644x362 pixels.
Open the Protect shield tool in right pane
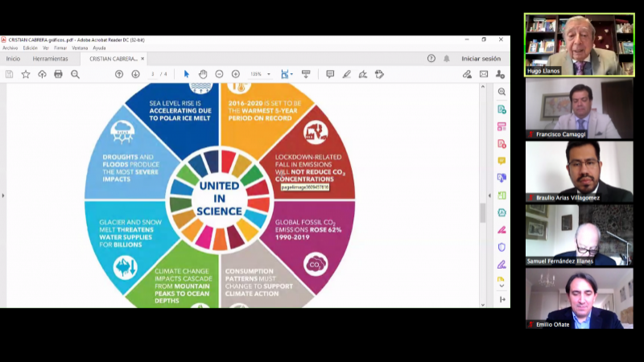[502, 247]
